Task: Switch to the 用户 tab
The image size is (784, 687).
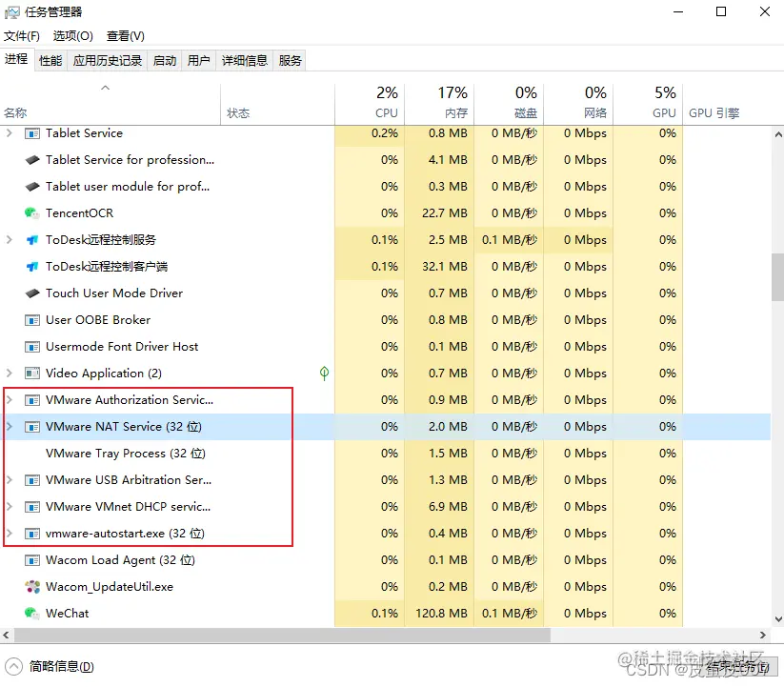Action: click(x=198, y=60)
